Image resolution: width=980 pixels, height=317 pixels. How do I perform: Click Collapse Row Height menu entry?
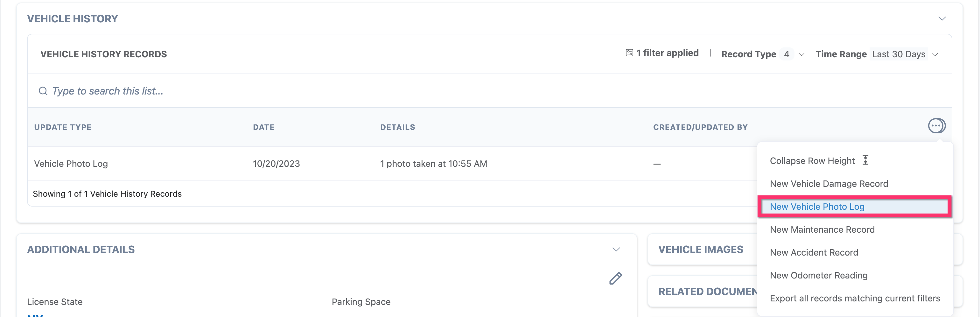(x=812, y=161)
